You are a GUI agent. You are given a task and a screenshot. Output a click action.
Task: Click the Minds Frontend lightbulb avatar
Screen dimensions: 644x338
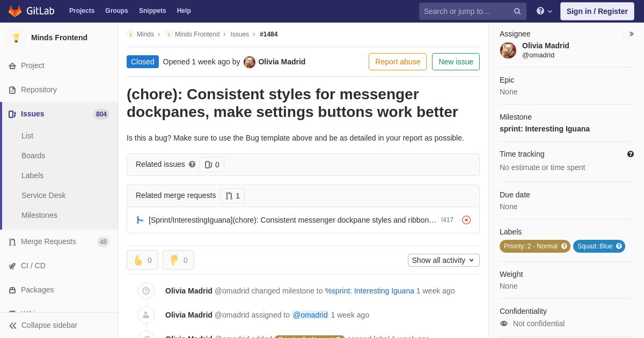16,38
